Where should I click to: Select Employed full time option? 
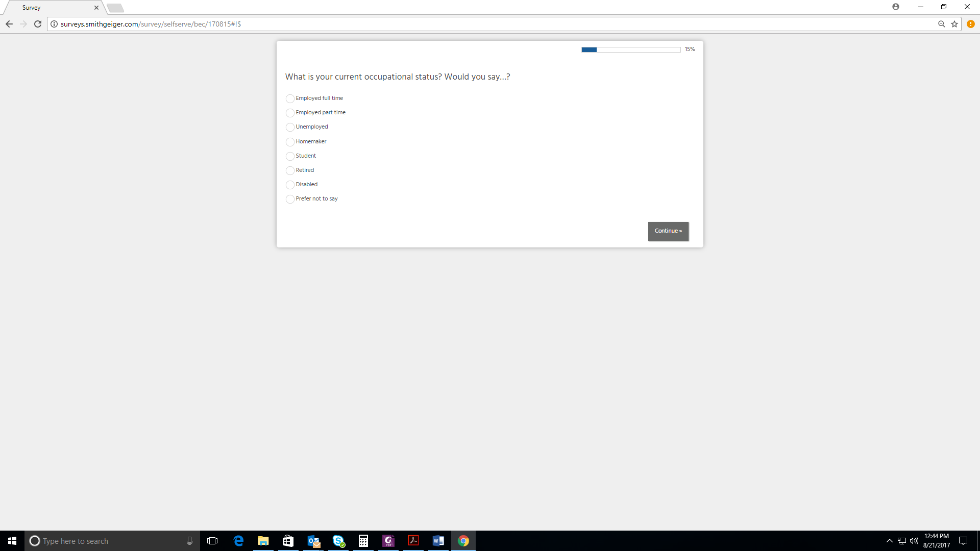pyautogui.click(x=290, y=98)
